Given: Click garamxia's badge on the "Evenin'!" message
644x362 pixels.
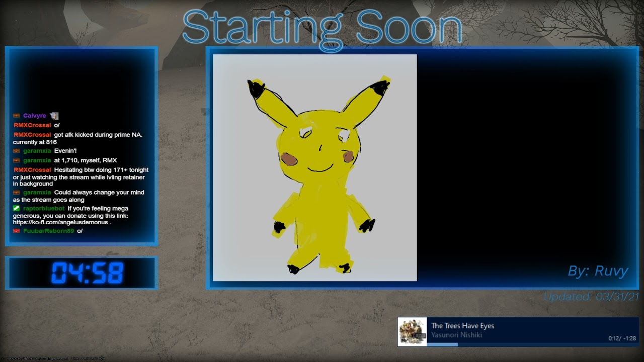Looking at the screenshot, I should [17, 151].
